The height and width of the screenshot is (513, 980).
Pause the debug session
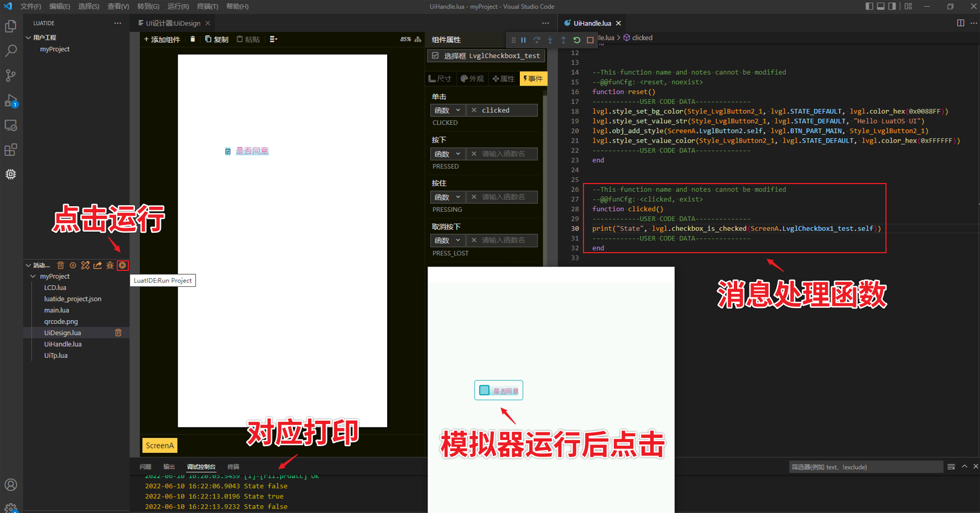point(523,40)
